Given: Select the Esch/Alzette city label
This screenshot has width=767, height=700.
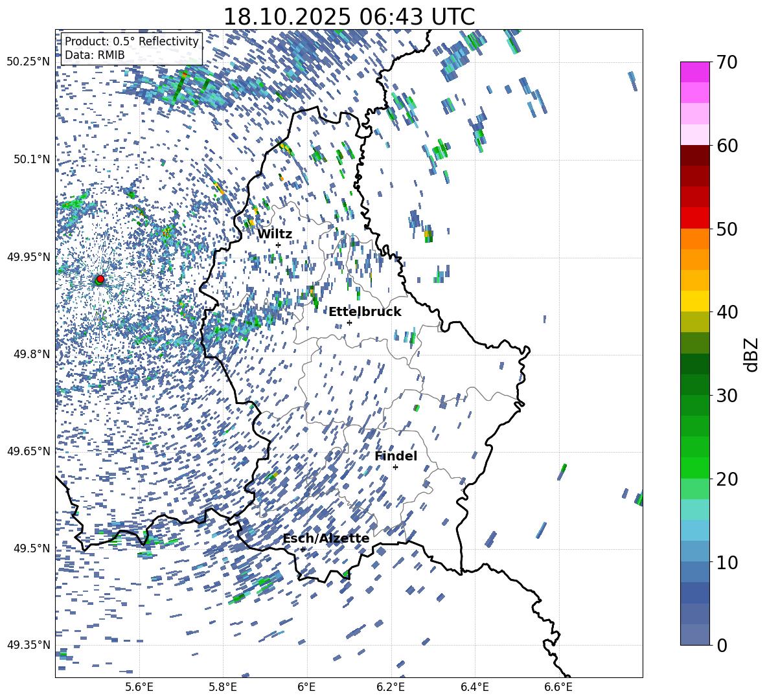Looking at the screenshot, I should pos(326,538).
